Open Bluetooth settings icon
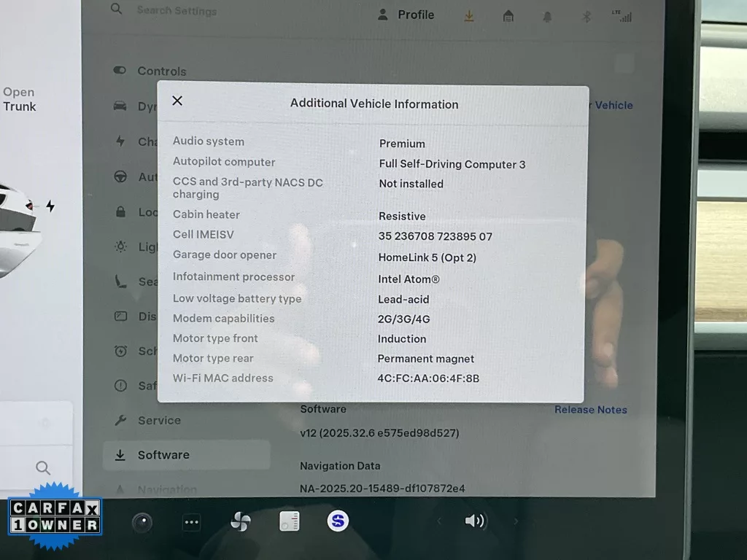The width and height of the screenshot is (747, 560). (586, 17)
